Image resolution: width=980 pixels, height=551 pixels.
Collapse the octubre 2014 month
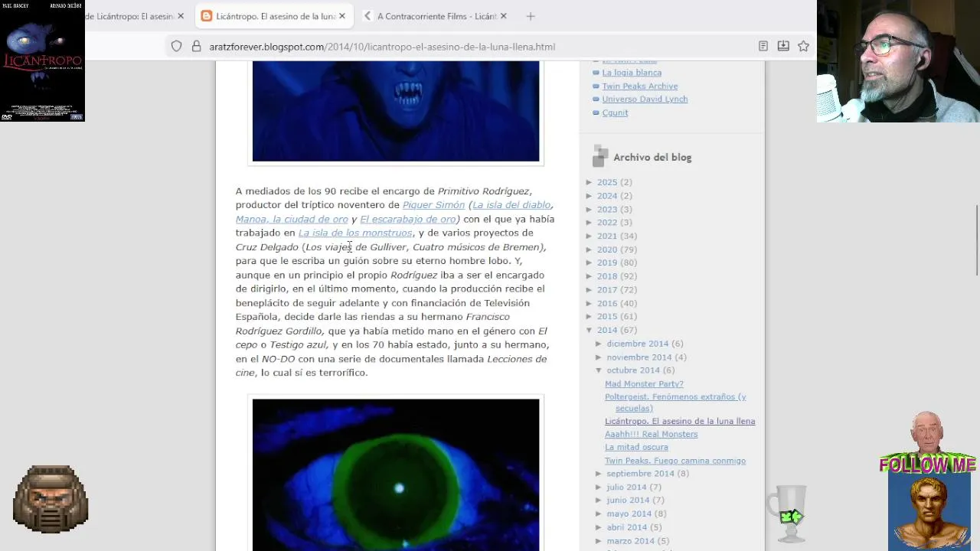click(x=599, y=370)
